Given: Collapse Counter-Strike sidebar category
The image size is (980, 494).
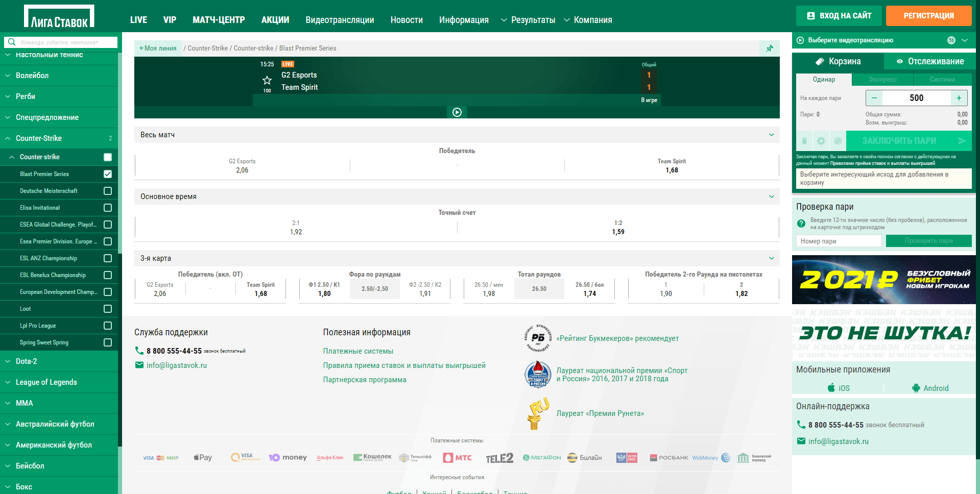Looking at the screenshot, I should point(59,138).
